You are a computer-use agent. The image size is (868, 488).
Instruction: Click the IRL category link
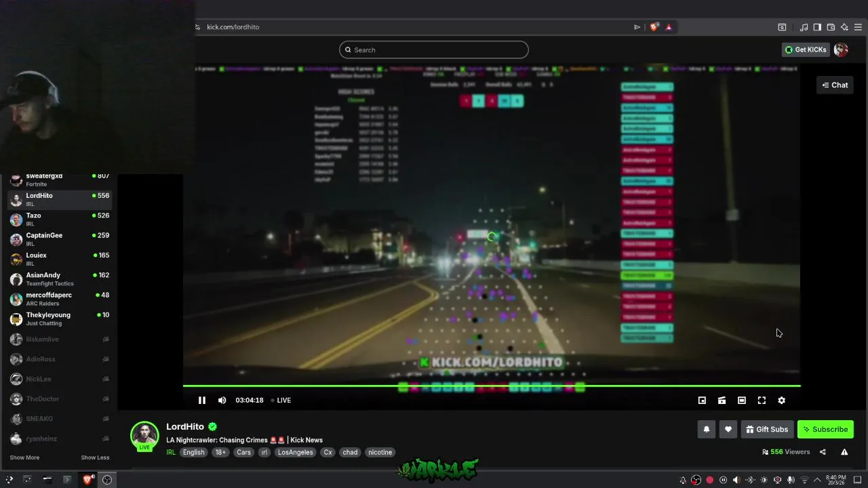[171, 452]
